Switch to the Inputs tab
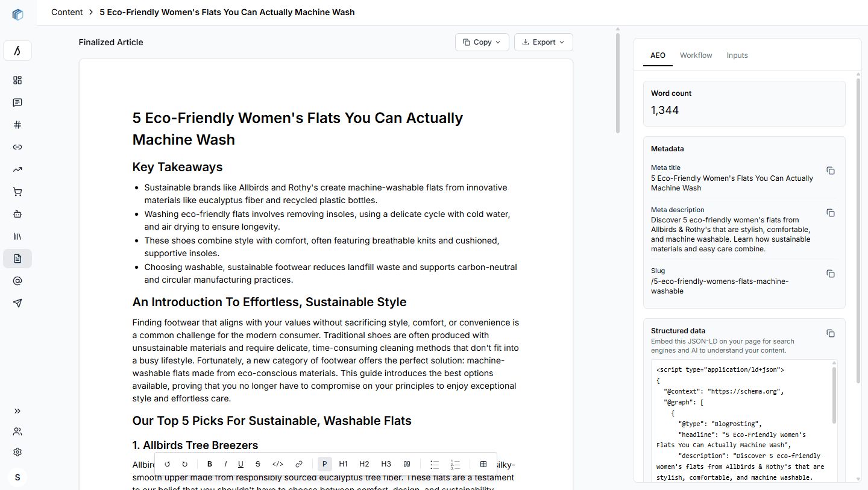Screen dimensions: 868x490 (x=737, y=55)
